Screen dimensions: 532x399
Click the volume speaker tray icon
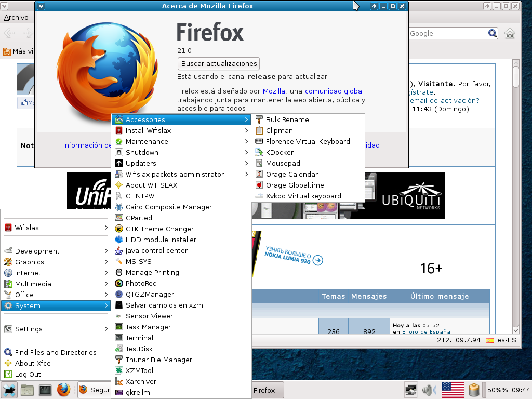coord(429,390)
